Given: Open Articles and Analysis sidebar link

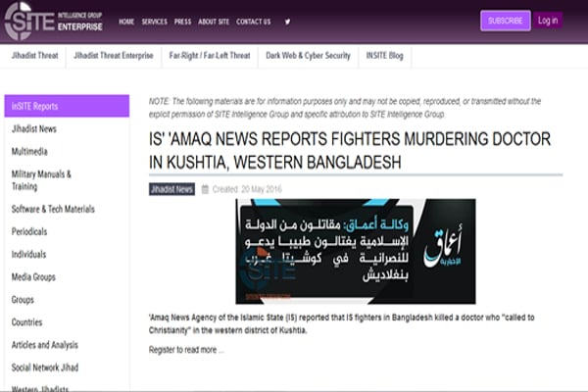Looking at the screenshot, I should [45, 345].
